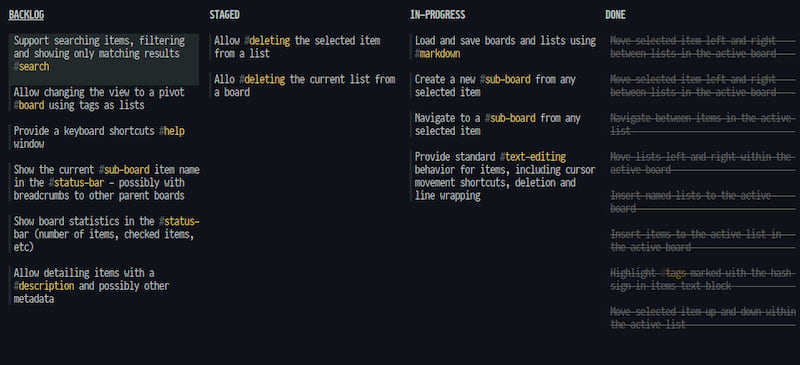
Task: Select crossed-out 'Navigate between items' done item
Action: click(x=703, y=125)
